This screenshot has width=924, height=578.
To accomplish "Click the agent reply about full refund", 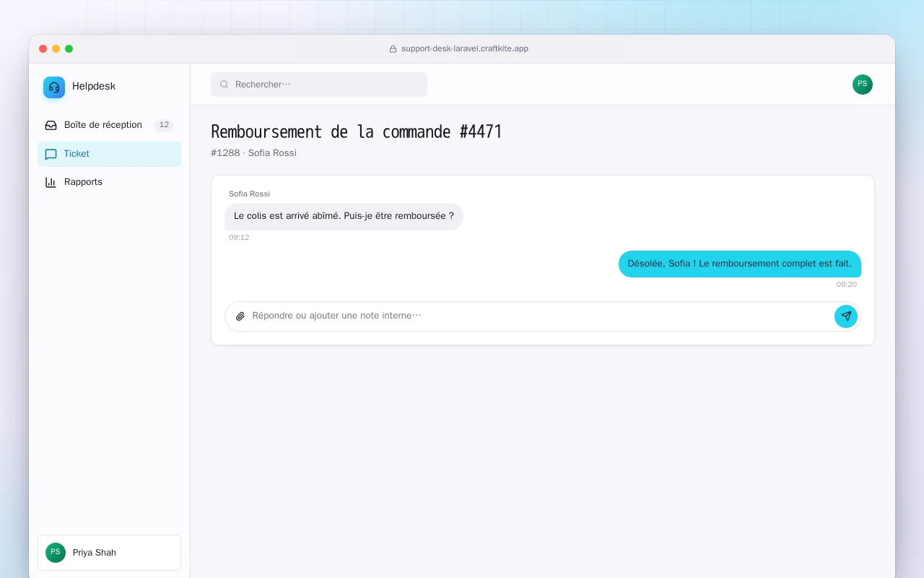I will pos(740,264).
